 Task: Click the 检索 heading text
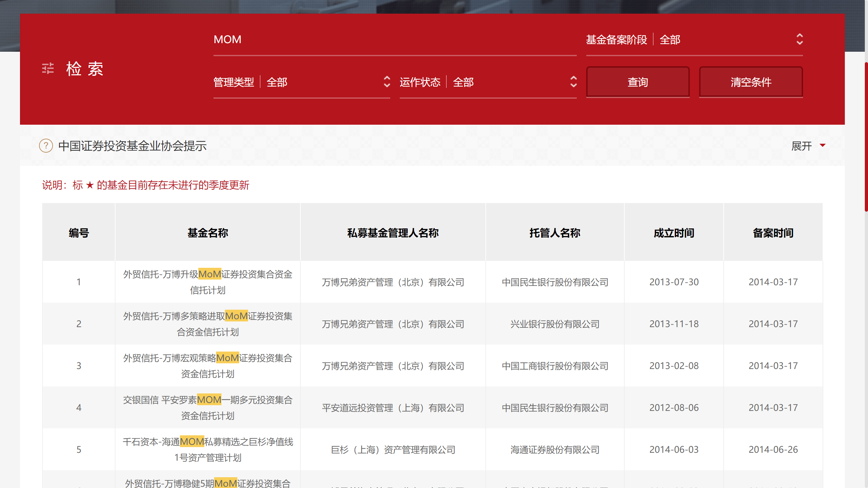[85, 69]
